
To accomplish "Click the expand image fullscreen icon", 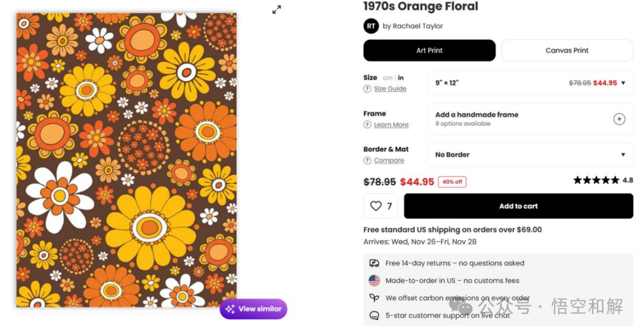I will (277, 10).
